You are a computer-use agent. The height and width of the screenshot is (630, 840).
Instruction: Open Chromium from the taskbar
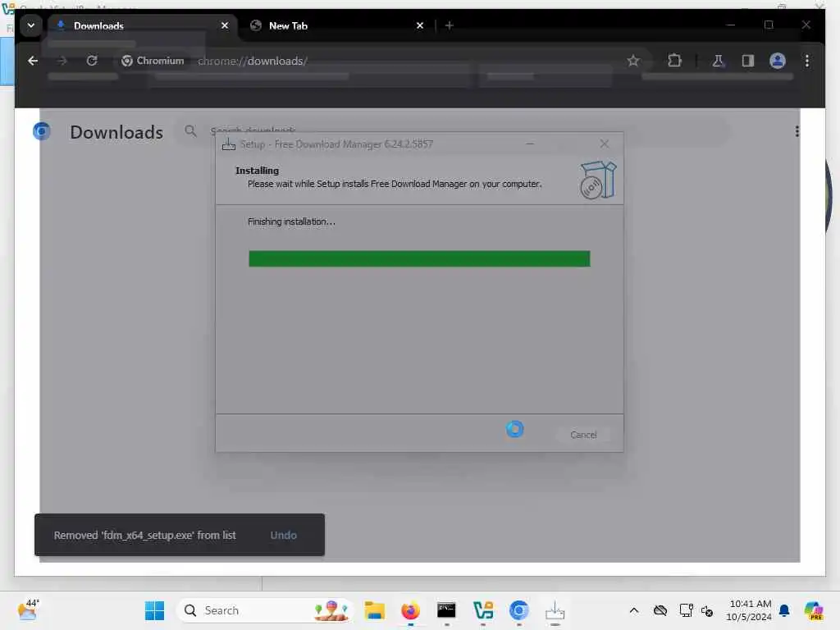518,610
